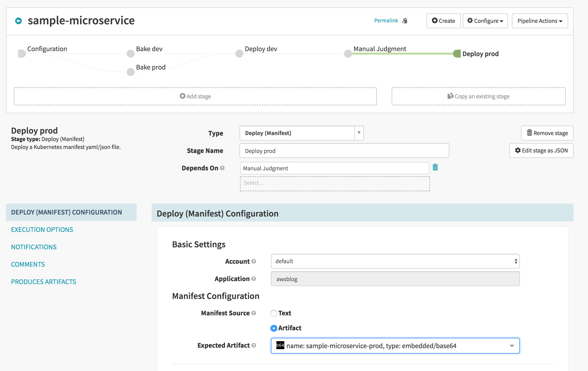Open the Pipeline Actions menu
The height and width of the screenshot is (371, 588).
click(x=540, y=21)
